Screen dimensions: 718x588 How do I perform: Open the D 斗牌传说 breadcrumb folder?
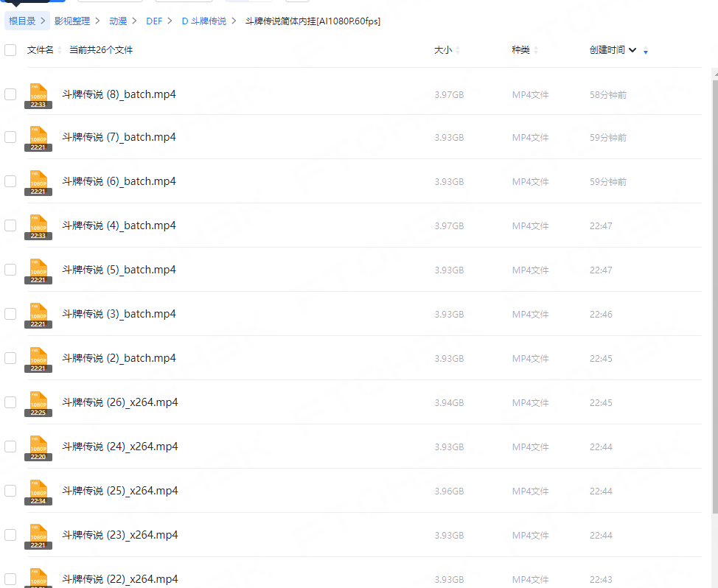pos(203,21)
